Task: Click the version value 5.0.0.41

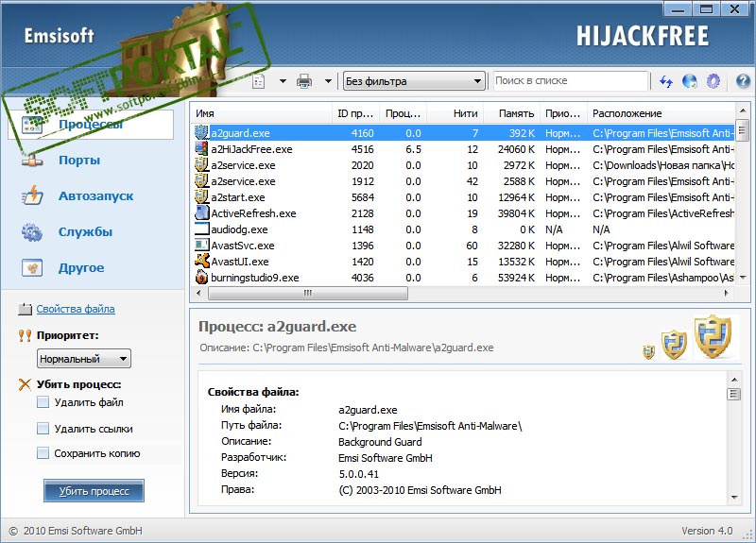Action: click(359, 474)
